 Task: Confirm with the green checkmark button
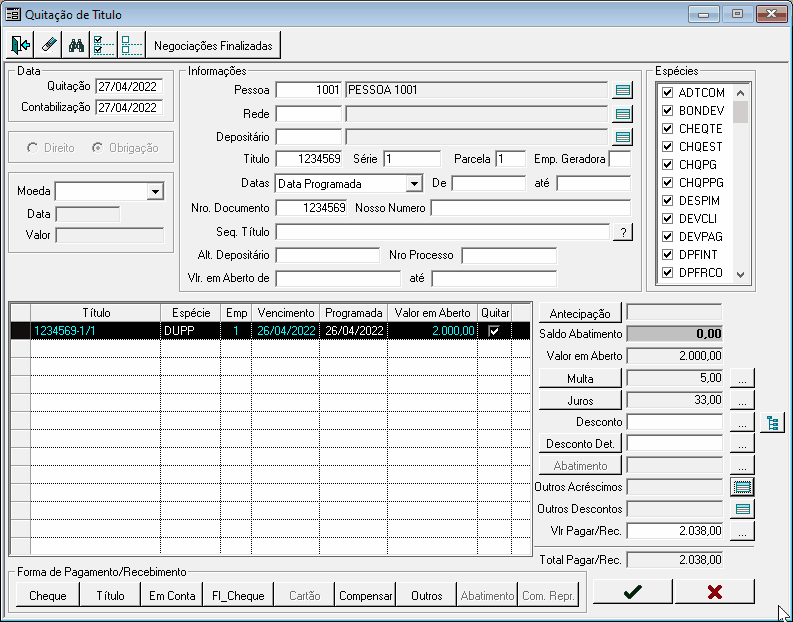click(633, 592)
